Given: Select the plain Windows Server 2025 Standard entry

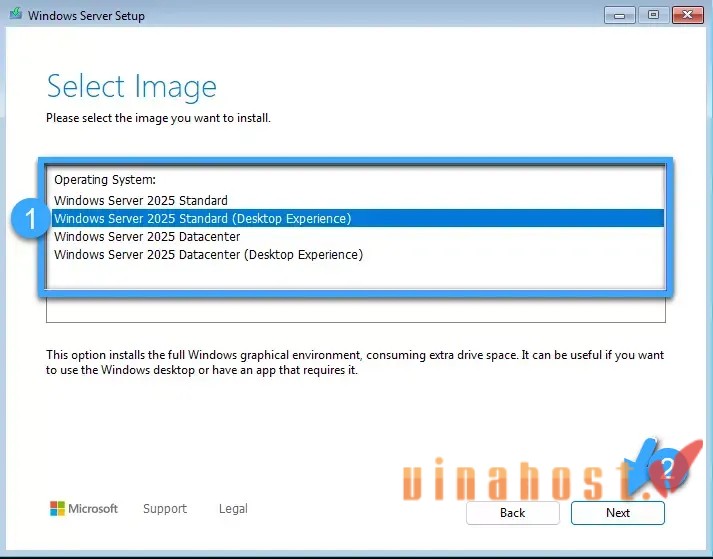Looking at the screenshot, I should (357, 200).
